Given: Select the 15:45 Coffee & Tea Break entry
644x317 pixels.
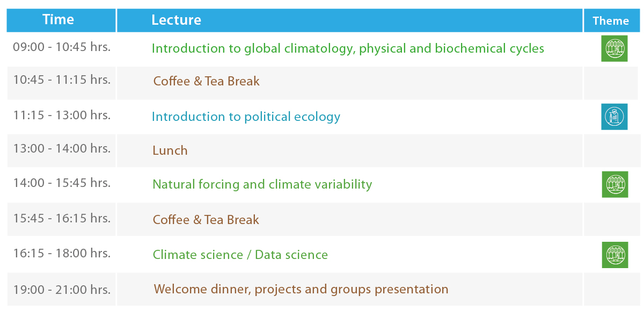Looking at the screenshot, I should 206,220.
